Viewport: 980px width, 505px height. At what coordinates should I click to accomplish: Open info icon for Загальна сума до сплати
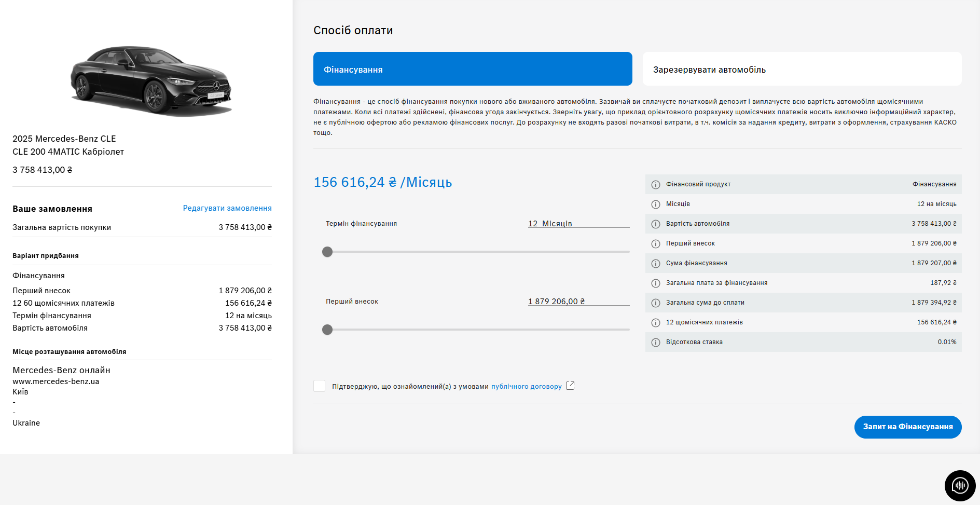656,303
